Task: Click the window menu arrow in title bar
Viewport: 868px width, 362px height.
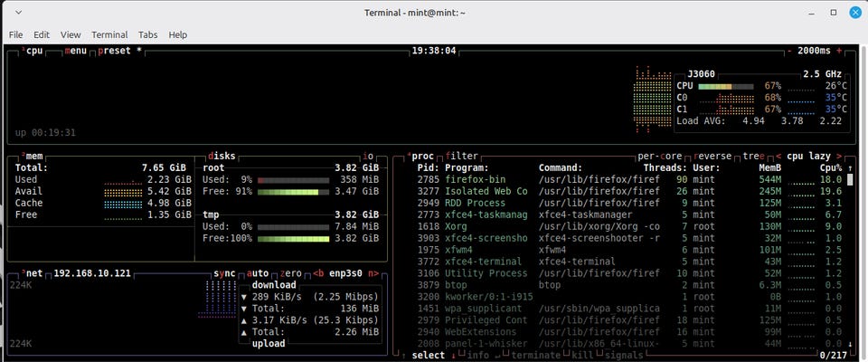Action: [x=19, y=12]
